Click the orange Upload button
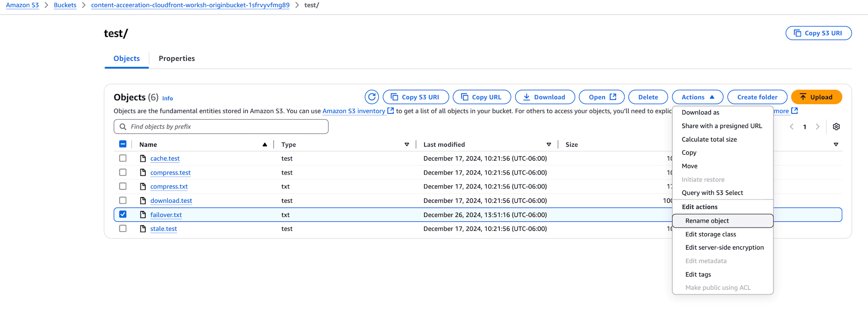Screen dimensions: 868x313 click(816, 97)
